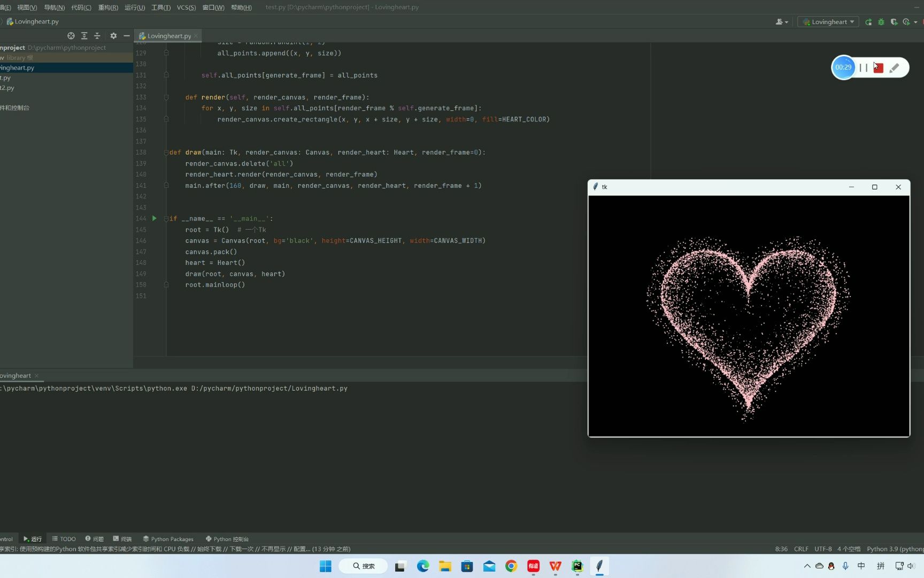The width and height of the screenshot is (924, 578).
Task: Close the Lovingheart.py editor tab
Action: (196, 36)
